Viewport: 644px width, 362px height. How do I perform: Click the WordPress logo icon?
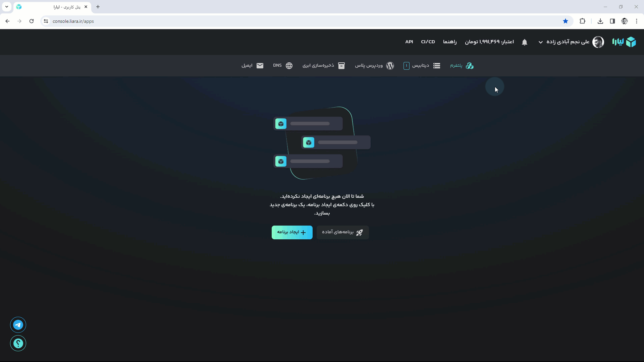coord(390,66)
